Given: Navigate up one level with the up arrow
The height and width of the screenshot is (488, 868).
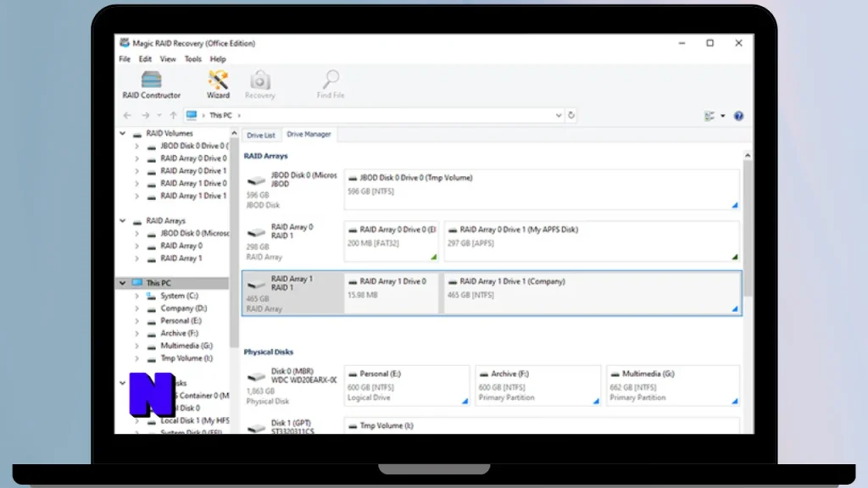Looking at the screenshot, I should [x=173, y=115].
